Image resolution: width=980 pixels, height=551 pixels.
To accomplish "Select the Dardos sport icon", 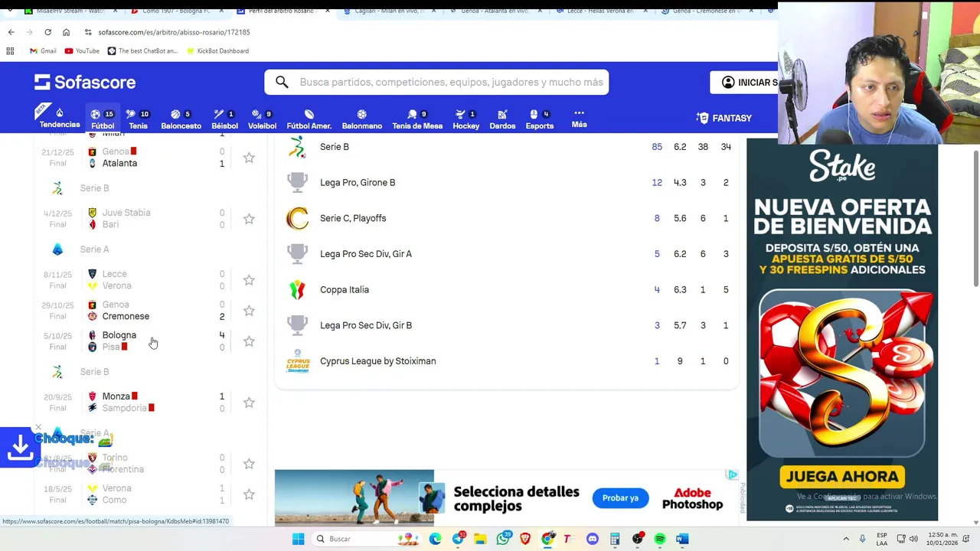I will point(502,119).
